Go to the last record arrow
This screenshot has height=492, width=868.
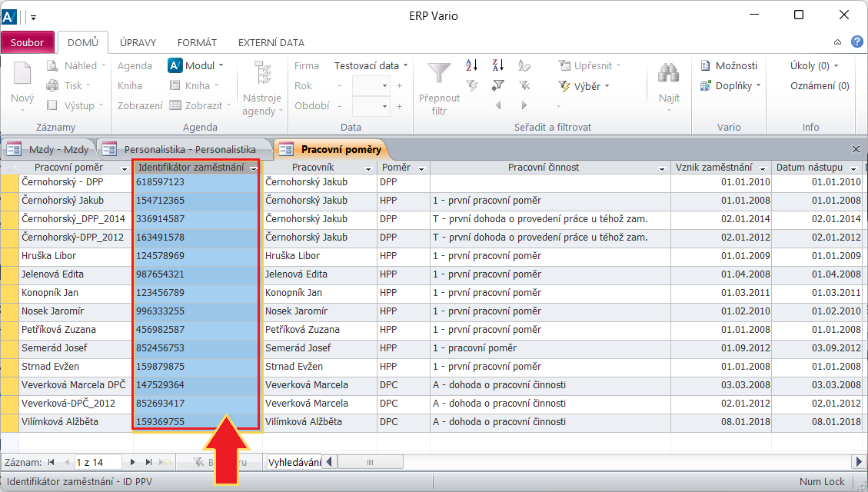148,462
